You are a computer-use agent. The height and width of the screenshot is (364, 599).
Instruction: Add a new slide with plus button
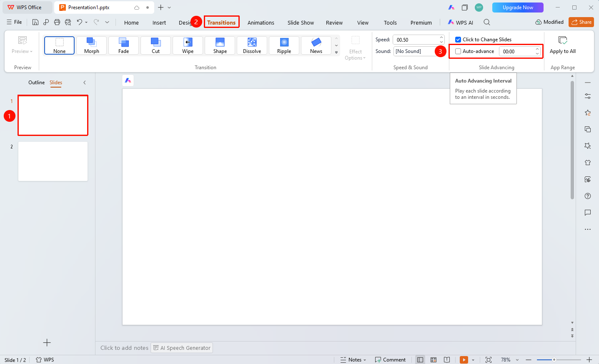pos(47,343)
